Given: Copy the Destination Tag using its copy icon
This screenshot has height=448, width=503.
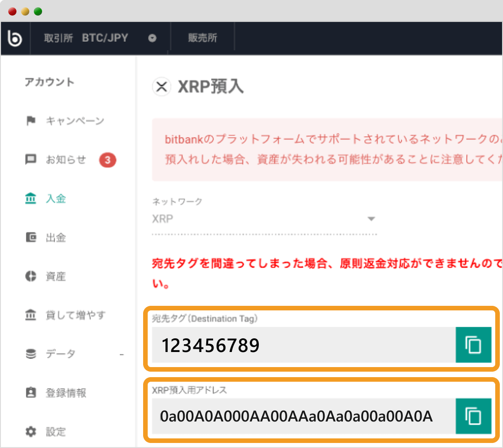Looking at the screenshot, I should [474, 345].
